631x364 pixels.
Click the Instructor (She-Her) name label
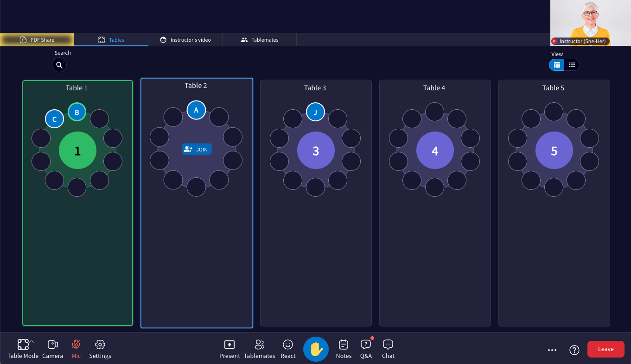582,41
